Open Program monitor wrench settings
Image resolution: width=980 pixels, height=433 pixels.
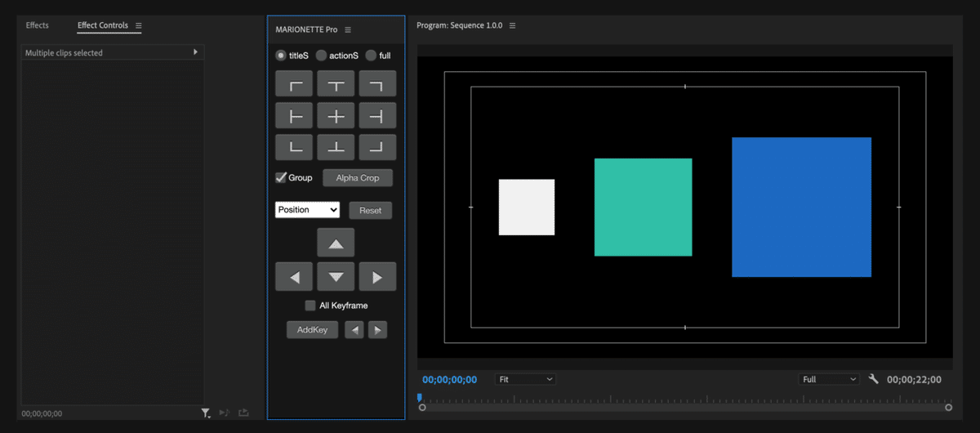click(873, 379)
